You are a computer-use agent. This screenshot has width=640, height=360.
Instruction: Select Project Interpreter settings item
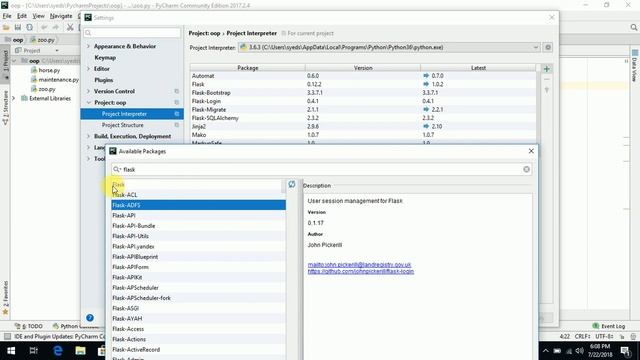132,114
